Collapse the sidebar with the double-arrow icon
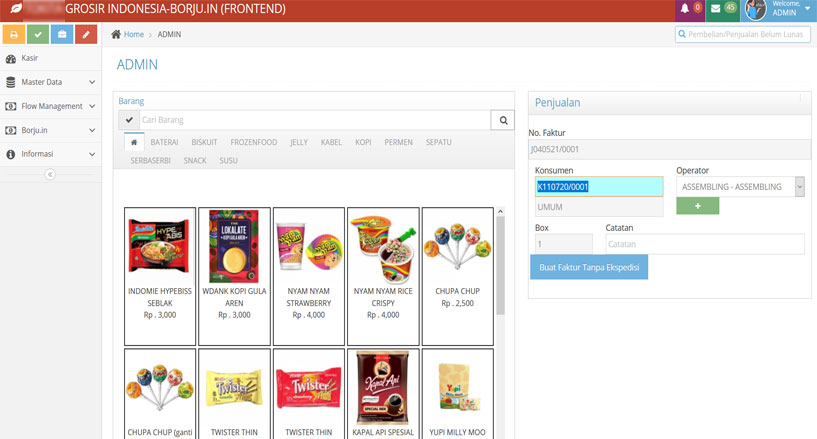Image resolution: width=817 pixels, height=439 pixels. pos(50,174)
